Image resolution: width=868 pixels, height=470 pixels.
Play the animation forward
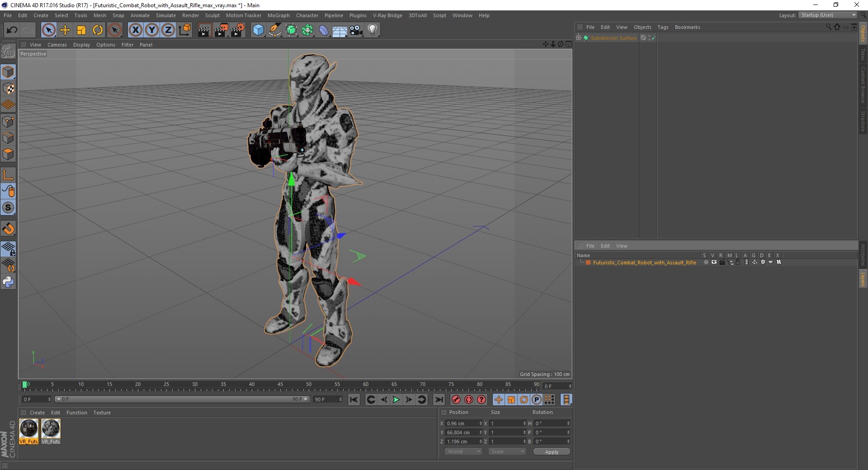coord(396,399)
